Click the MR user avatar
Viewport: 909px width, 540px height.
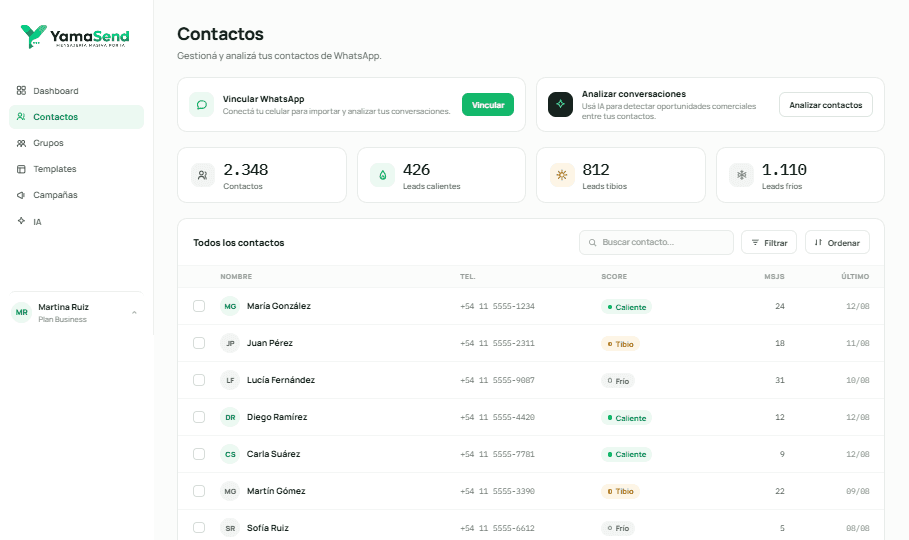[21, 313]
